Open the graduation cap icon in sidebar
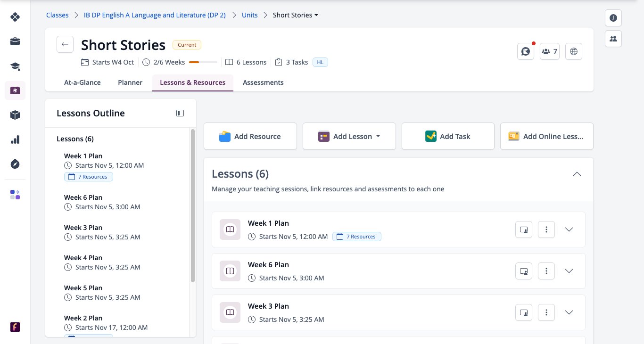 point(15,66)
